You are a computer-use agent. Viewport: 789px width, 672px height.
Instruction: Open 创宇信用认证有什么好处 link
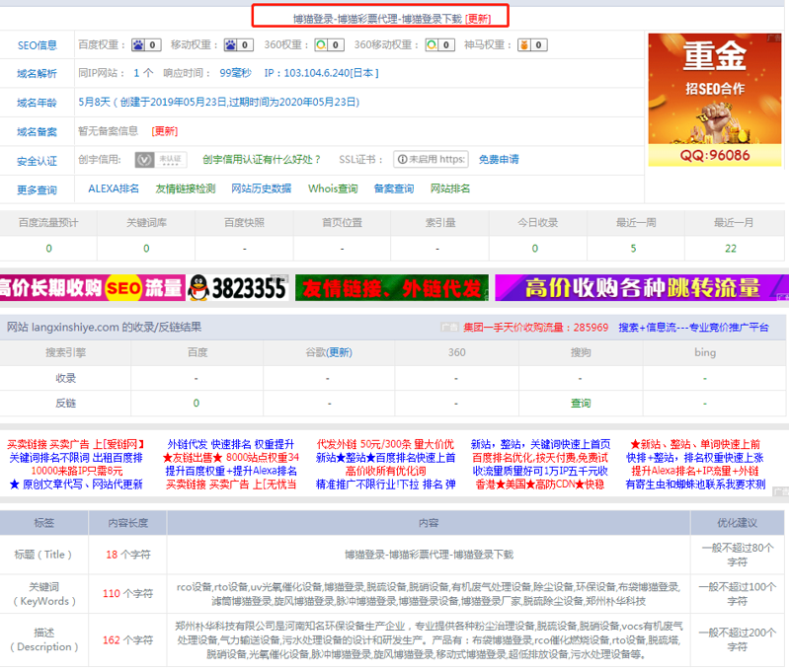click(x=262, y=160)
